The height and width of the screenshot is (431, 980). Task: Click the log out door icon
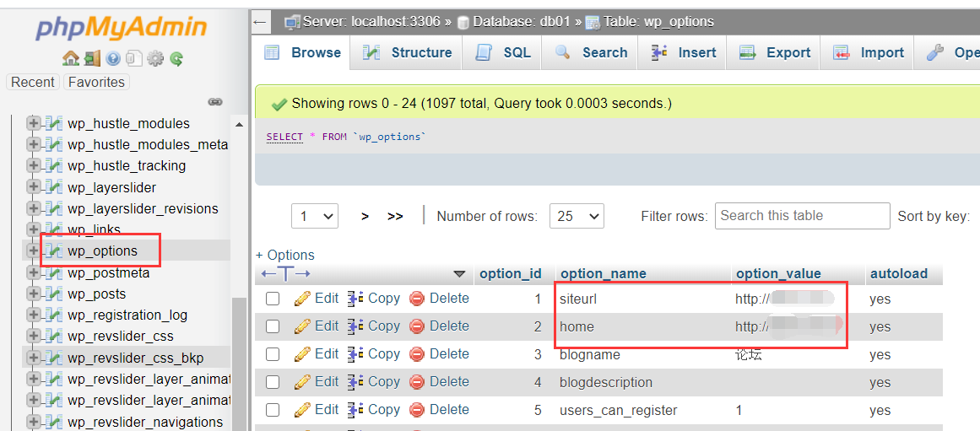92,59
